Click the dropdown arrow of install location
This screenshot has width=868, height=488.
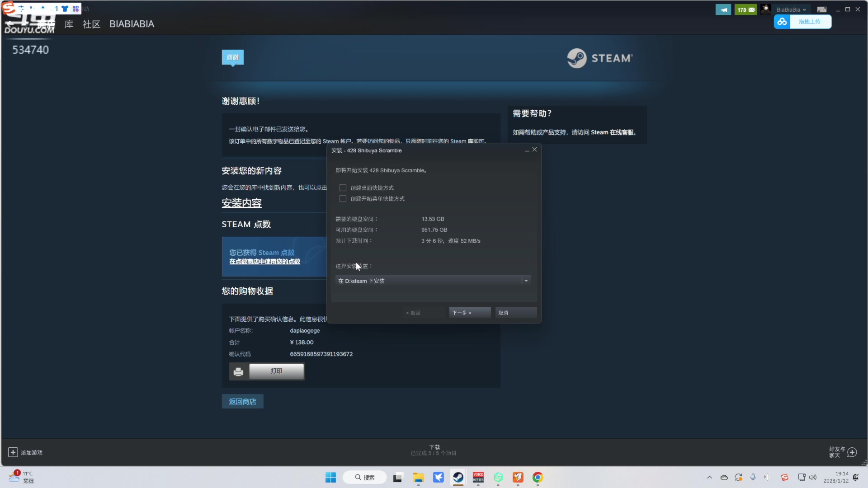tap(526, 281)
